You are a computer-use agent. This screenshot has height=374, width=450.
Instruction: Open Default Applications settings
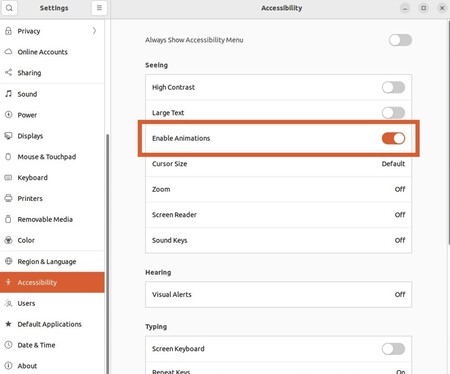[52, 324]
